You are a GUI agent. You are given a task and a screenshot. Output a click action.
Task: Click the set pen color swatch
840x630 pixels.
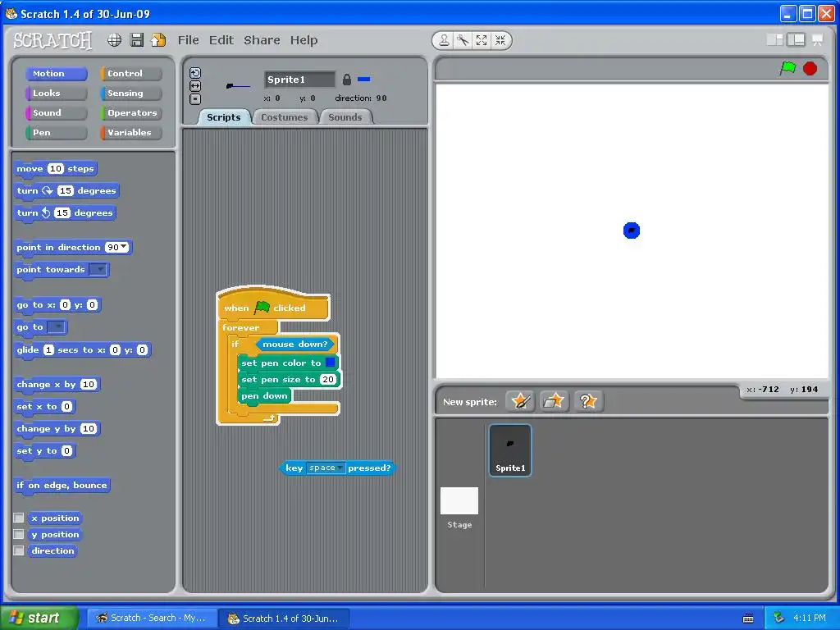[331, 363]
